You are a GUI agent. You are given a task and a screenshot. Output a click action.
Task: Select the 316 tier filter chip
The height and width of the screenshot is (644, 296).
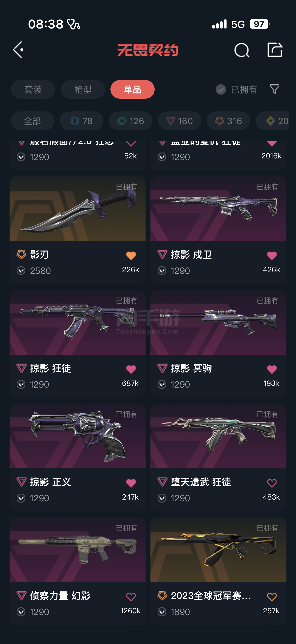coord(228,121)
